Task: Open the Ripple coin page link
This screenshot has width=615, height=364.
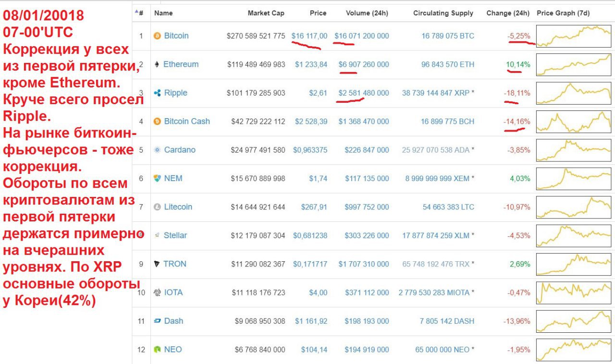Action: [176, 93]
